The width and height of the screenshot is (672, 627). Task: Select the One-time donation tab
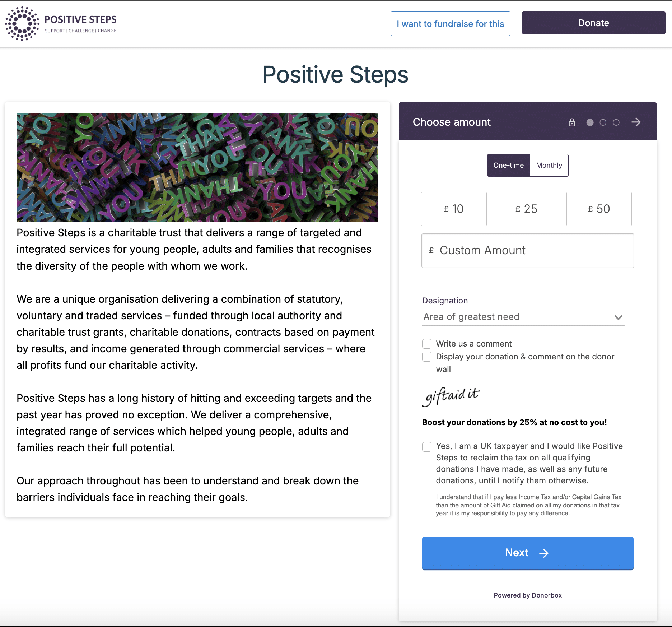508,165
